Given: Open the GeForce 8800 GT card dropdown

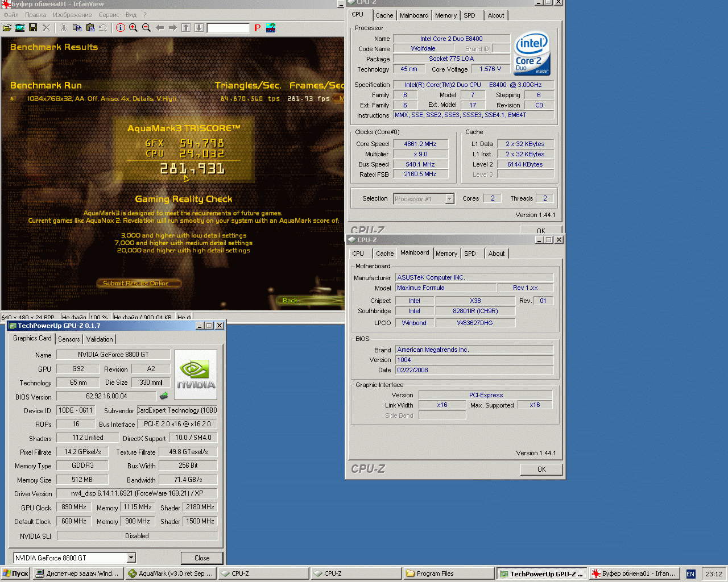Looking at the screenshot, I should (131, 558).
